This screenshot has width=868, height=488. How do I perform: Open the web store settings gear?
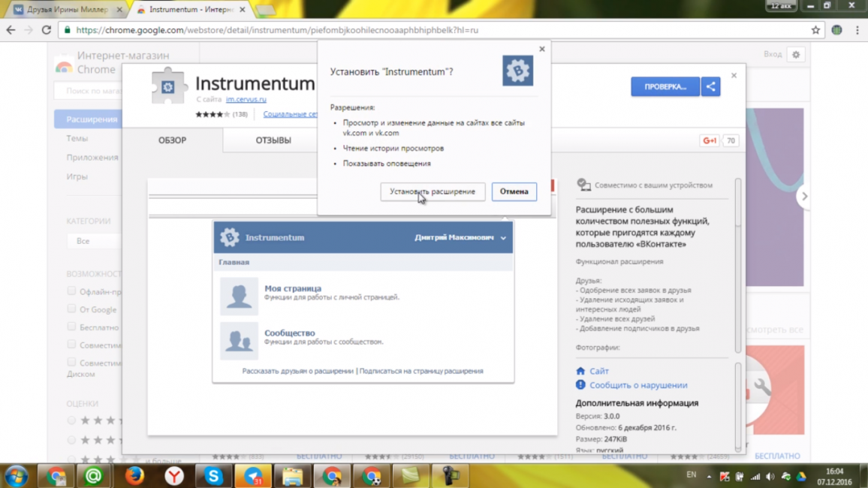pos(796,55)
